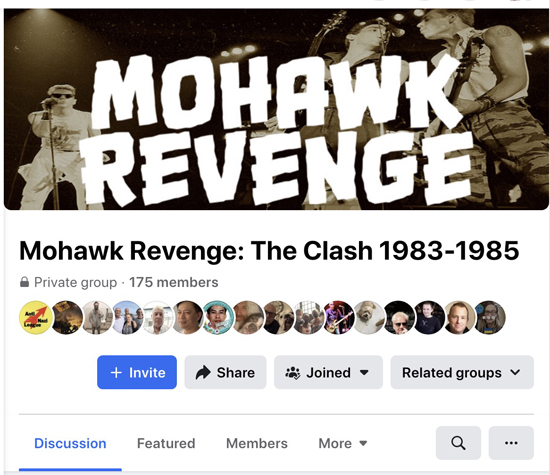Open the last member avatar with glasses
The width and height of the screenshot is (550, 475).
coord(489,317)
